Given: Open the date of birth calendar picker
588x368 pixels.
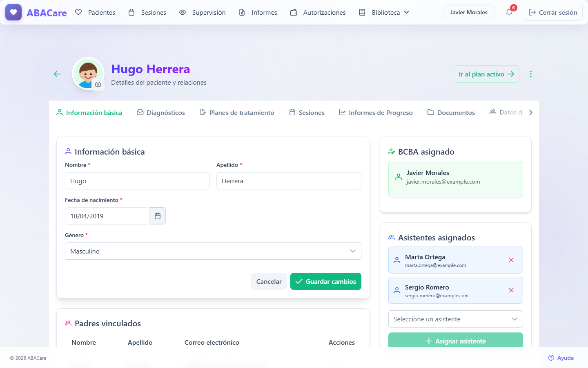Looking at the screenshot, I should pyautogui.click(x=158, y=216).
